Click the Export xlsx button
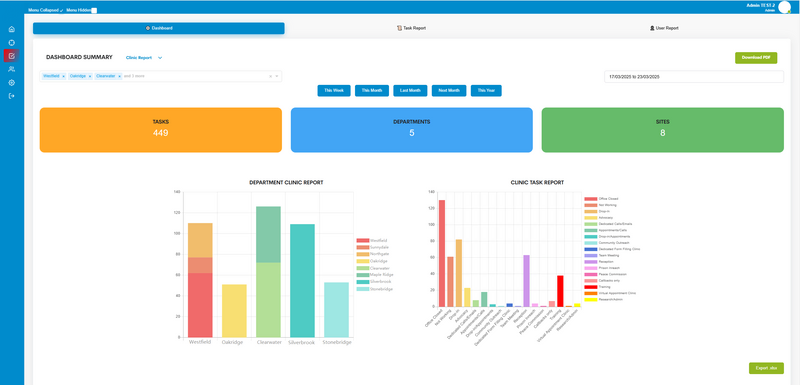This screenshot has width=800, height=385. pos(766,368)
